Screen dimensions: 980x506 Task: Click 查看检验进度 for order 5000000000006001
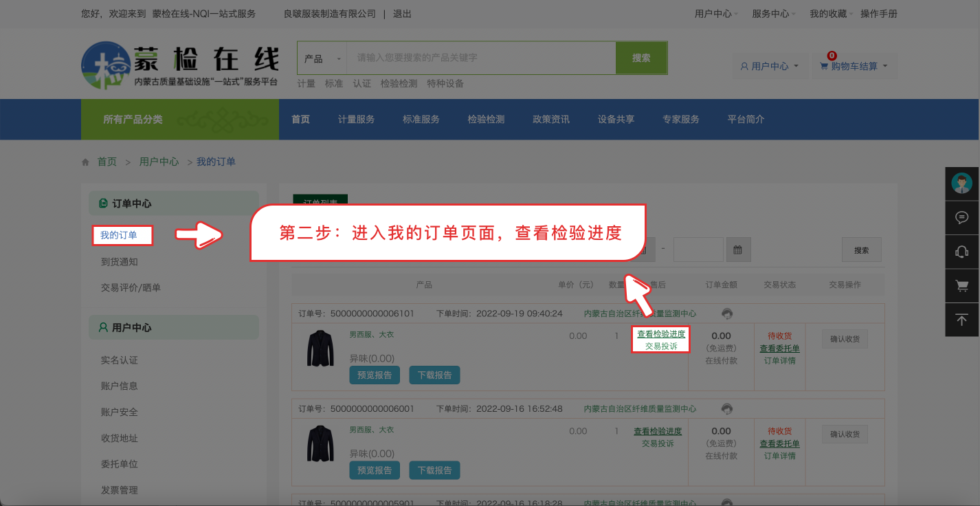coord(658,431)
